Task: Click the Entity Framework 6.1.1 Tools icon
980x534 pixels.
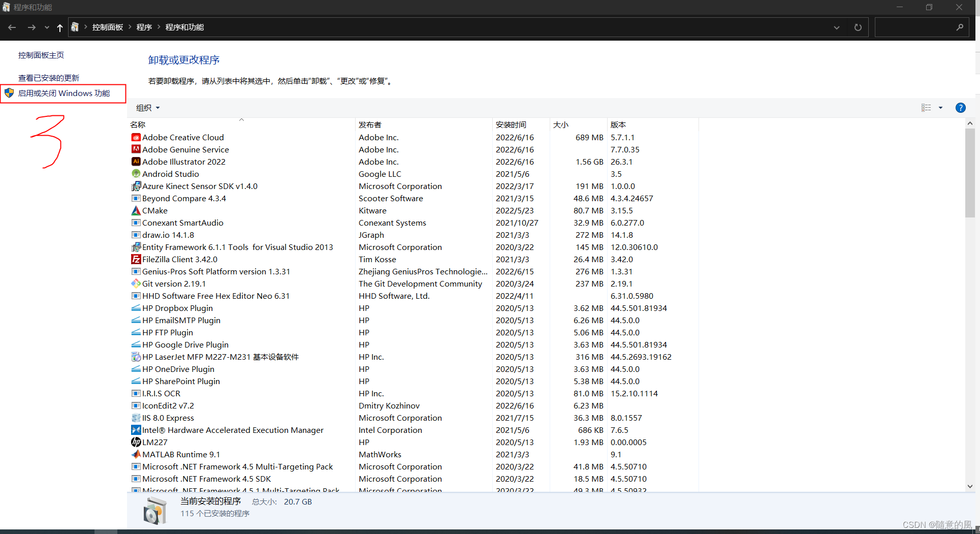Action: 136,247
